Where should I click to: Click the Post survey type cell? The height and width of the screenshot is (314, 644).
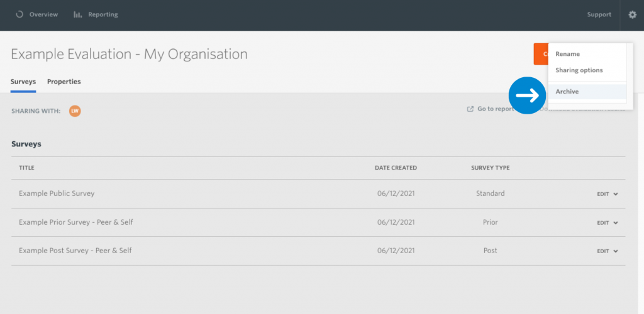(x=491, y=250)
